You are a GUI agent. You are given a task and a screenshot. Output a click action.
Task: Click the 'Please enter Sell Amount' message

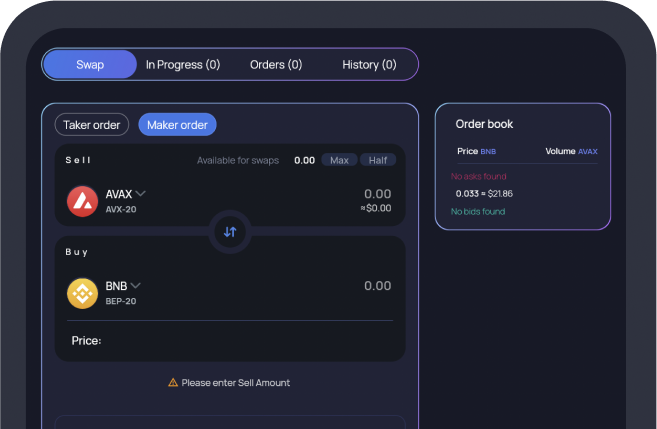(x=235, y=382)
